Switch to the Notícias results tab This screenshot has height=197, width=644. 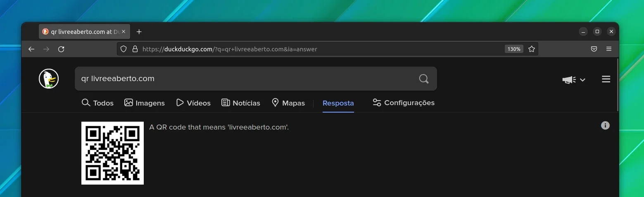241,103
